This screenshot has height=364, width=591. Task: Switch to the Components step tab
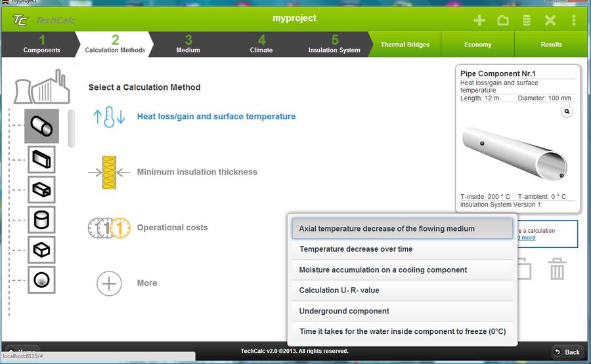41,45
